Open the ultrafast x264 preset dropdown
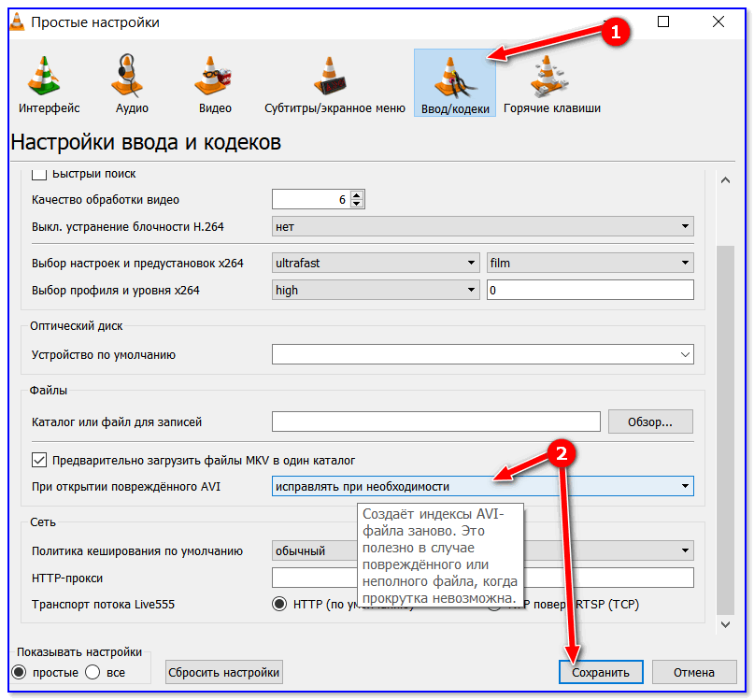 pyautogui.click(x=376, y=263)
